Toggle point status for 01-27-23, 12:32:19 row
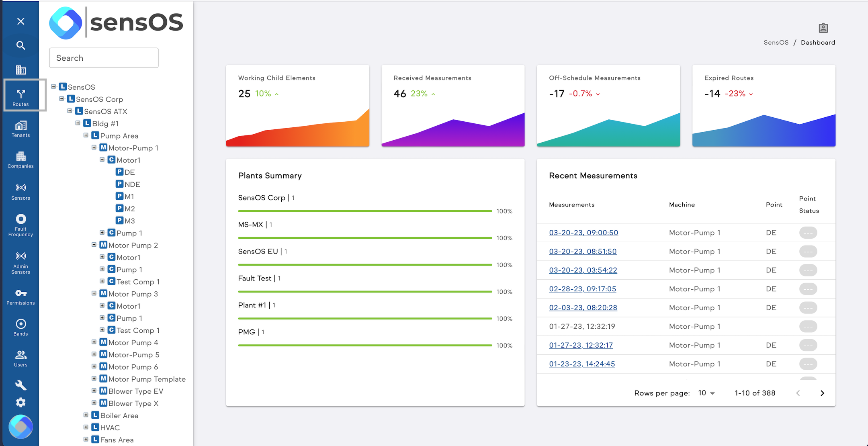 (x=808, y=327)
